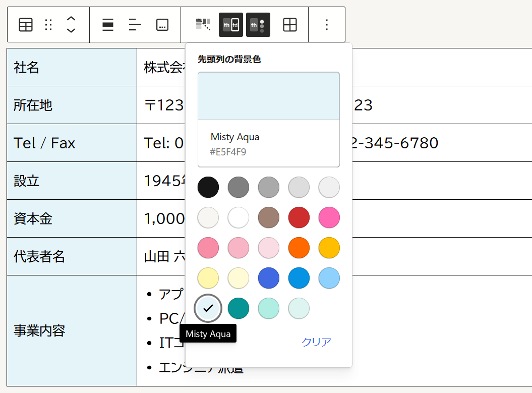
Task: Click the table block type icon
Action: click(26, 25)
